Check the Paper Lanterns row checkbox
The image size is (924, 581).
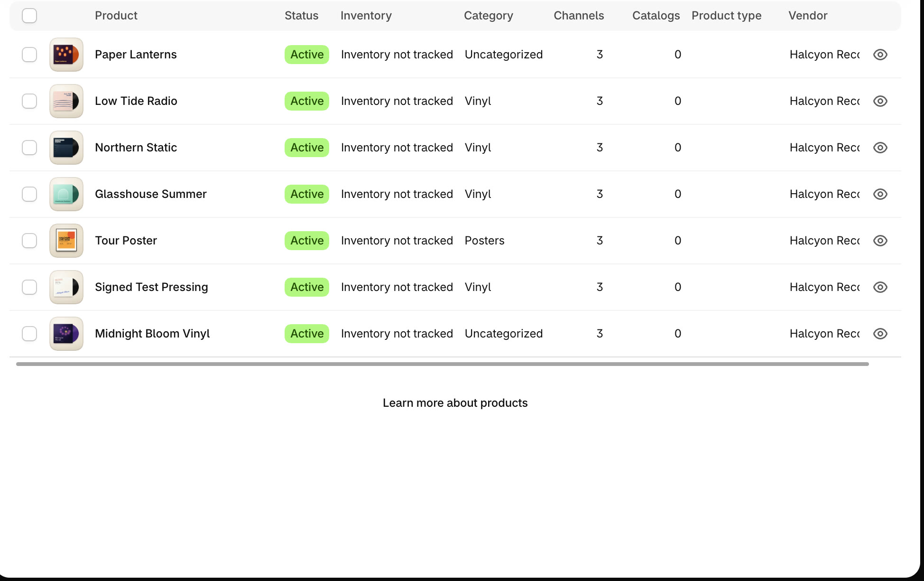(x=29, y=55)
